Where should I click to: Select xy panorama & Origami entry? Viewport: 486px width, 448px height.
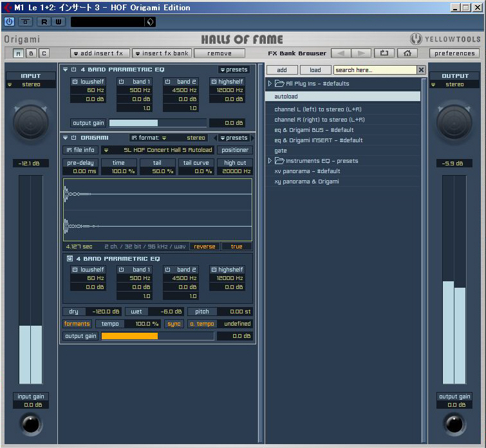pyautogui.click(x=343, y=182)
